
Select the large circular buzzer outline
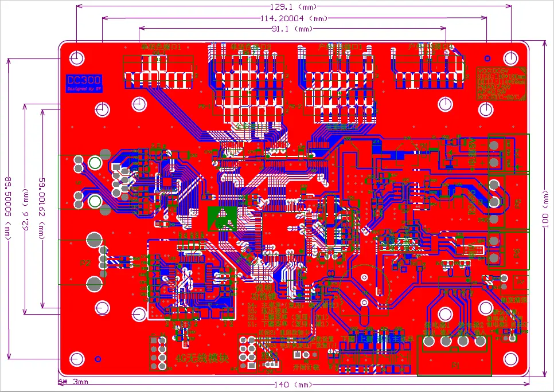(x=362, y=288)
